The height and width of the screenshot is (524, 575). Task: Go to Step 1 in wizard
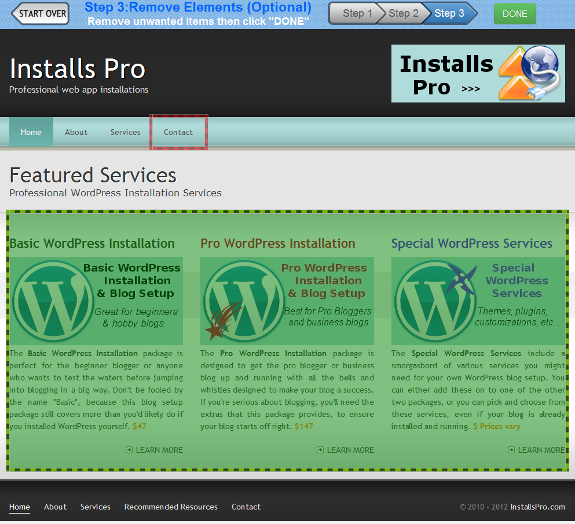pos(356,14)
